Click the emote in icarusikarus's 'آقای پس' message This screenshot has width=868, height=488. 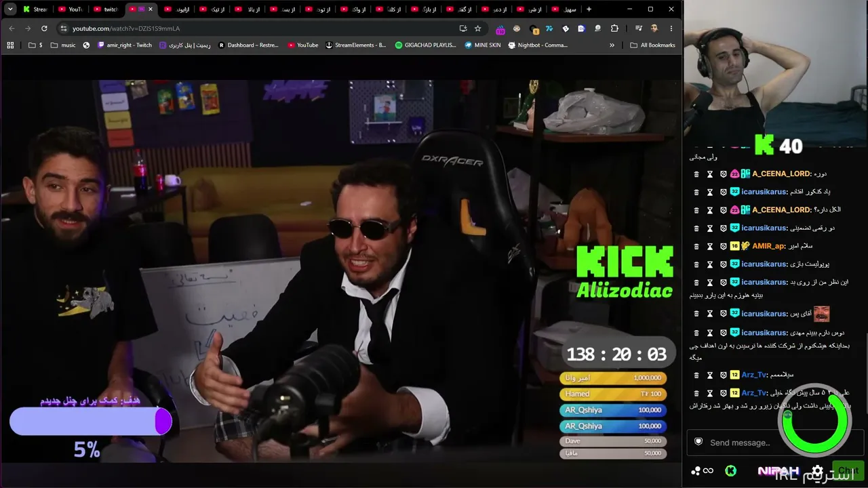coord(821,314)
